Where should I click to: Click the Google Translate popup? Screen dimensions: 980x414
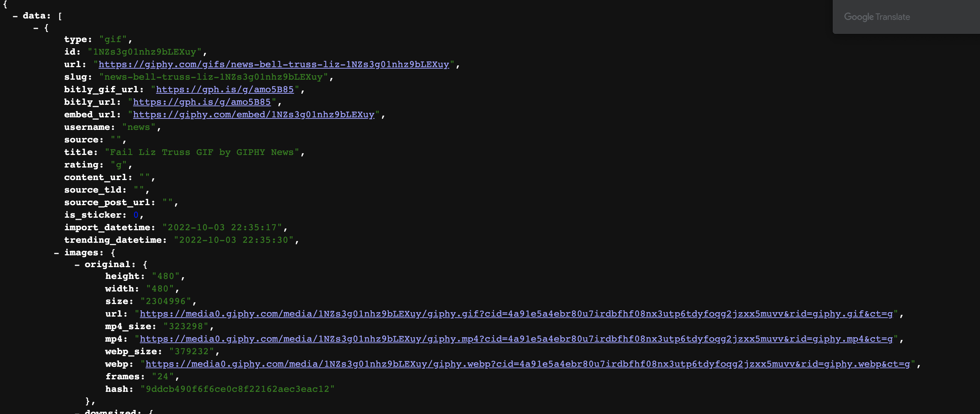[876, 17]
